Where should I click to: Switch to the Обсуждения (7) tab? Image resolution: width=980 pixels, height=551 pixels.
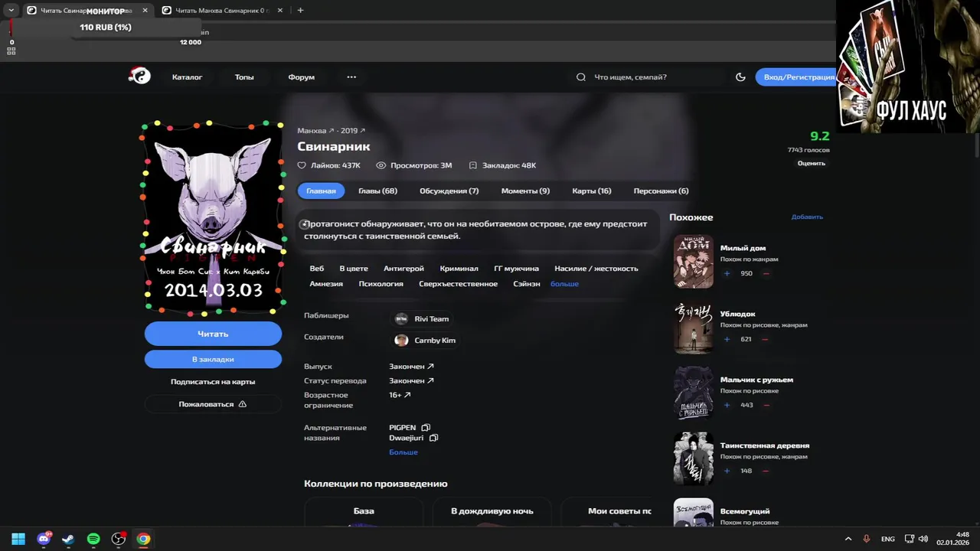pyautogui.click(x=449, y=191)
